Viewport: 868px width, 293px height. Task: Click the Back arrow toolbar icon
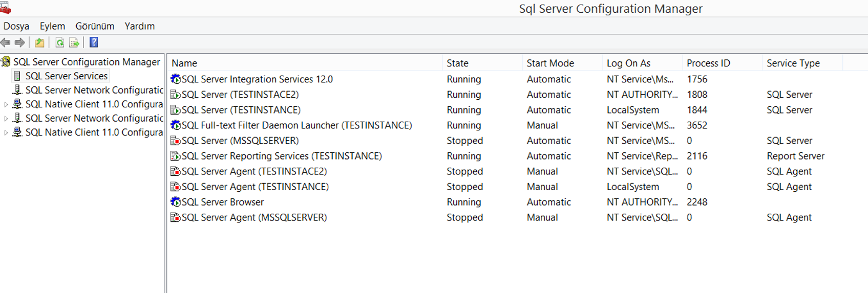point(6,42)
